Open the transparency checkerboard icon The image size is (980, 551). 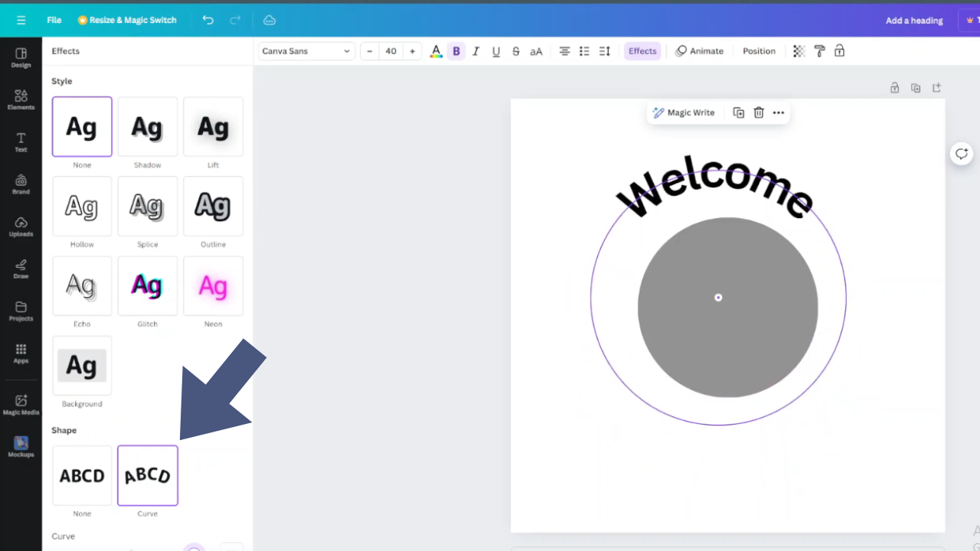click(799, 51)
